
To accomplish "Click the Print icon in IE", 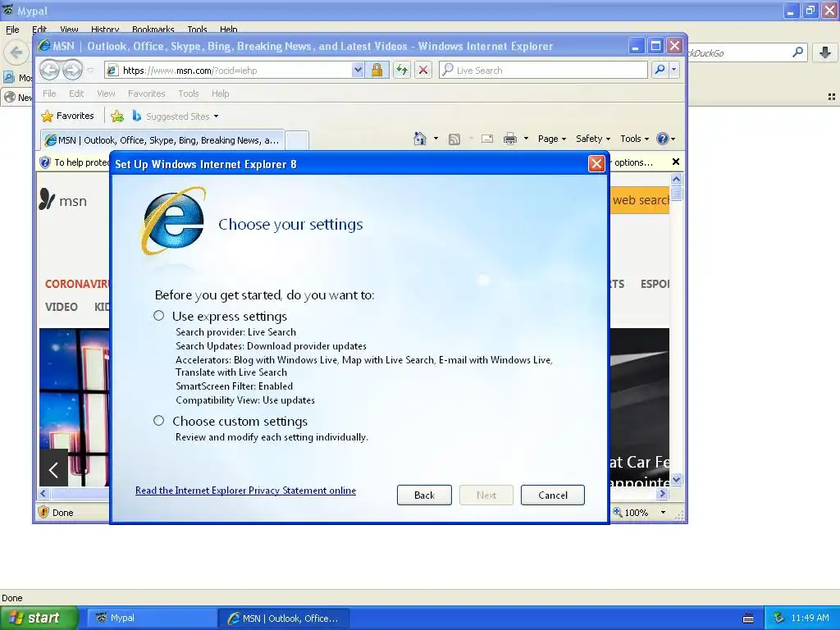I will 510,139.
